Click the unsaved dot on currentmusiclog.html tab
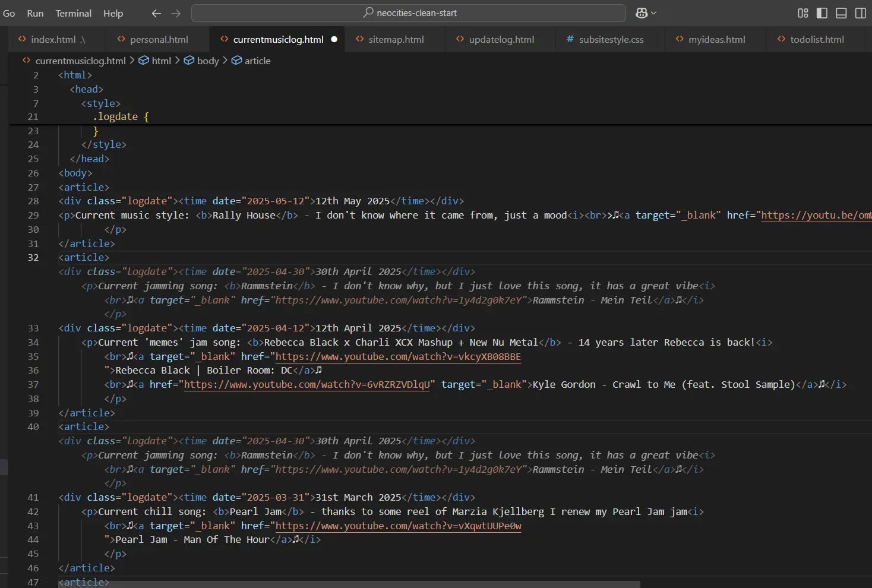 (334, 39)
